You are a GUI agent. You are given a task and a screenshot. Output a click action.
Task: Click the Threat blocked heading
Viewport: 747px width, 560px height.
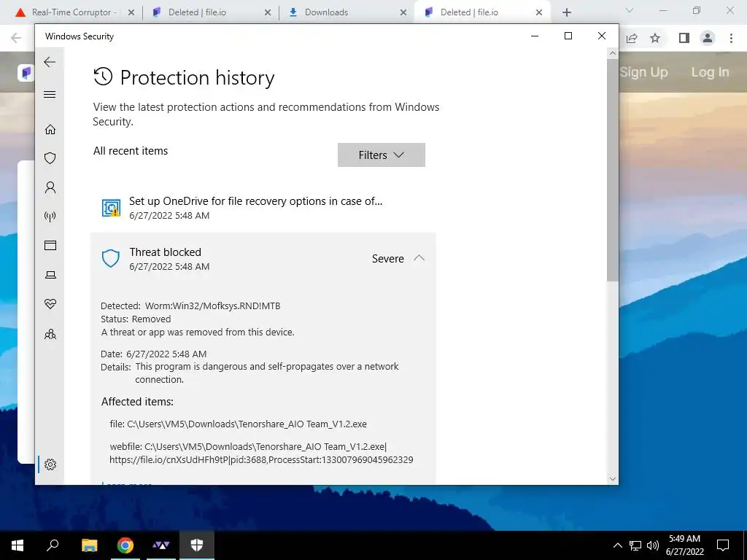coord(166,252)
